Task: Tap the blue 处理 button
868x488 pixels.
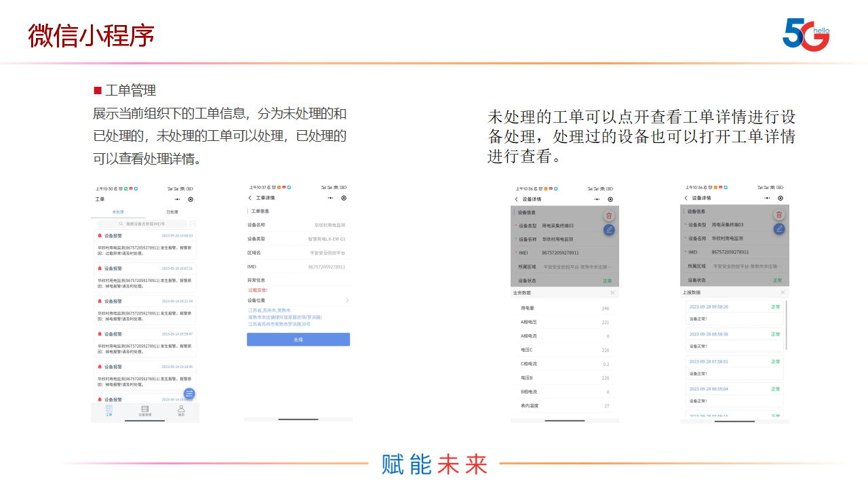Action: click(298, 340)
